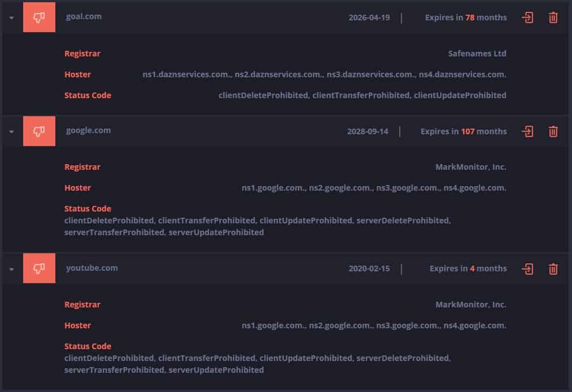Click the Registrar label under goal.com
The width and height of the screenshot is (572, 392).
[82, 54]
